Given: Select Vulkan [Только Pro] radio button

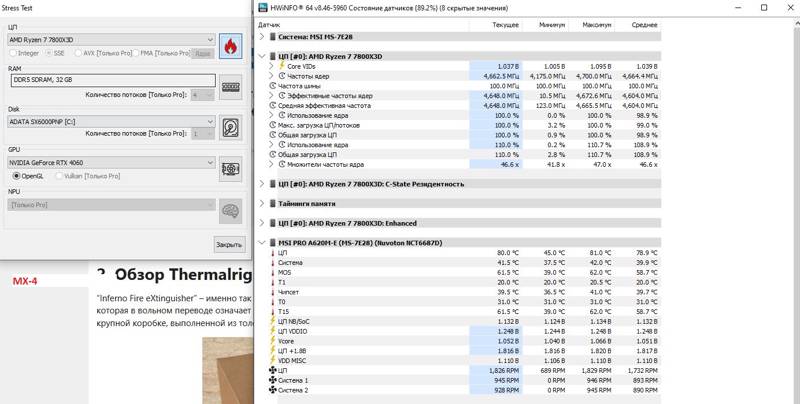Looking at the screenshot, I should [59, 176].
